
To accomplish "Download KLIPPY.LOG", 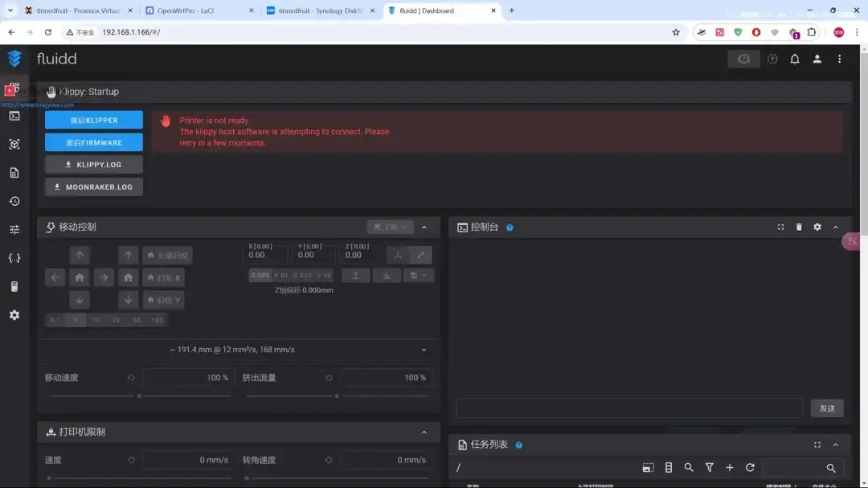I will [x=94, y=165].
